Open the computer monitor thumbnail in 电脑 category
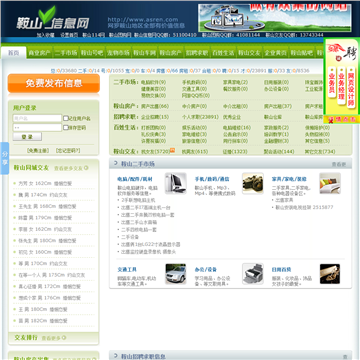This screenshot has height=360, width=360. 176,183
